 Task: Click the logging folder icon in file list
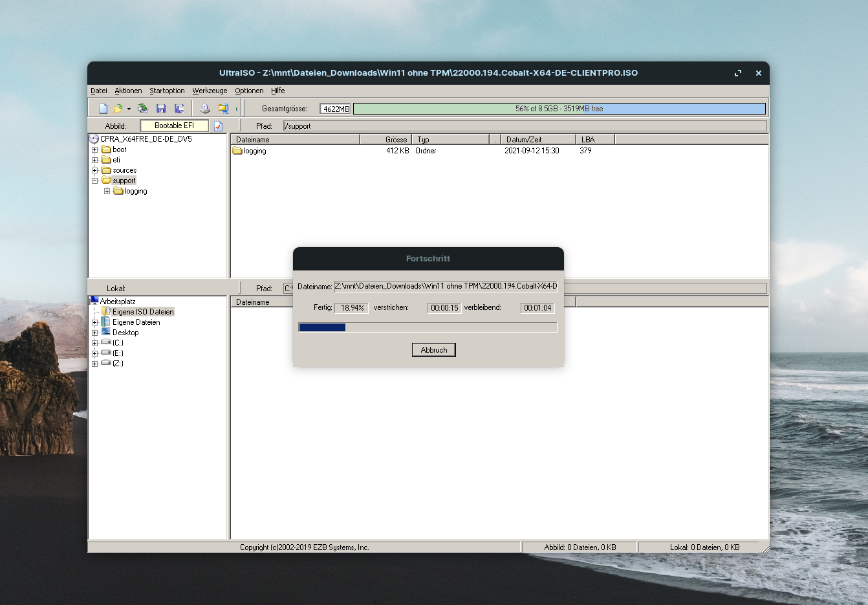click(237, 151)
